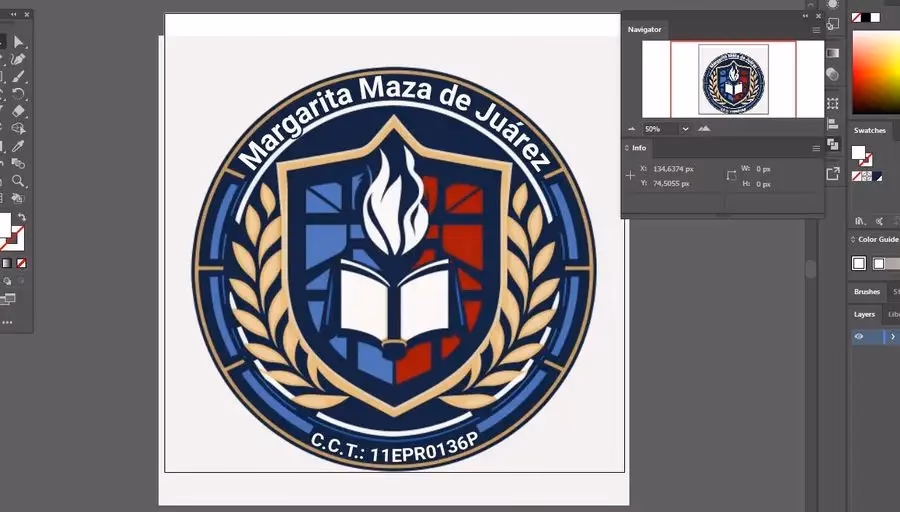Open the Navigator panel options menu

click(816, 30)
